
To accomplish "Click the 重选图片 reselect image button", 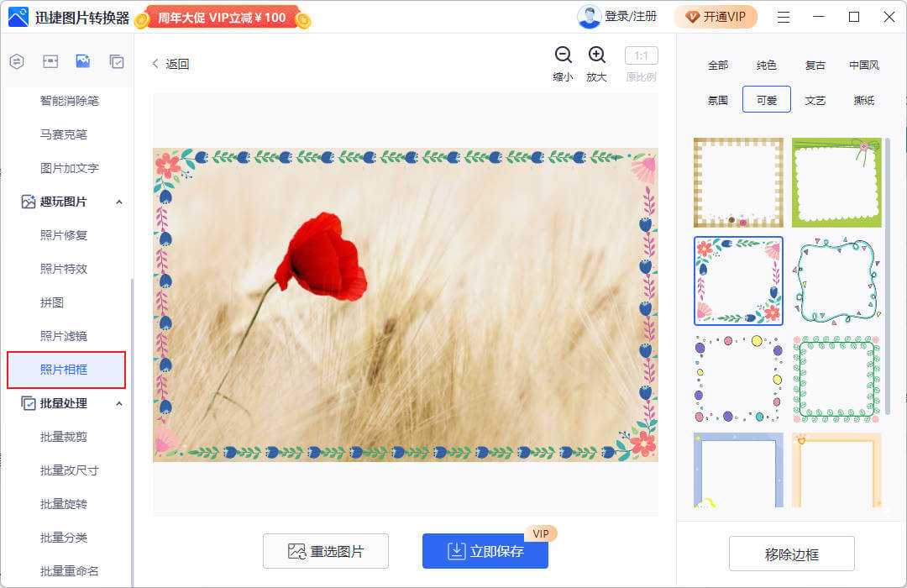I will (x=326, y=551).
